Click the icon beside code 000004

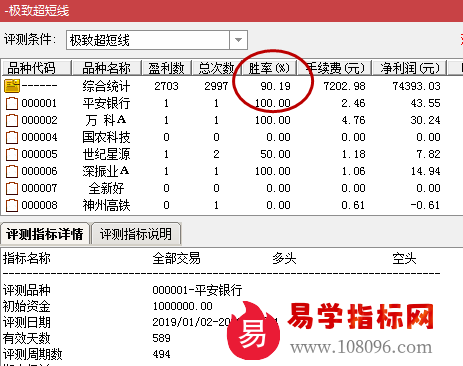pos(12,137)
